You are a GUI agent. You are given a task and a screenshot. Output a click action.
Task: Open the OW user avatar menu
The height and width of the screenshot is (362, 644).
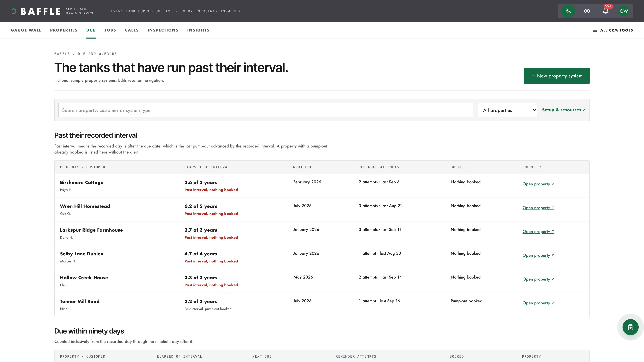point(624,11)
